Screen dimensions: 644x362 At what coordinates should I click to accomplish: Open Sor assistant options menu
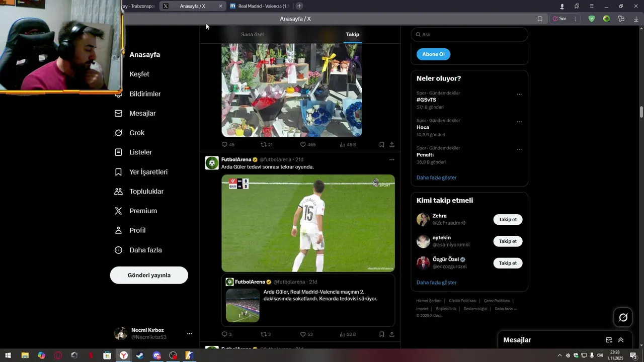point(575,19)
